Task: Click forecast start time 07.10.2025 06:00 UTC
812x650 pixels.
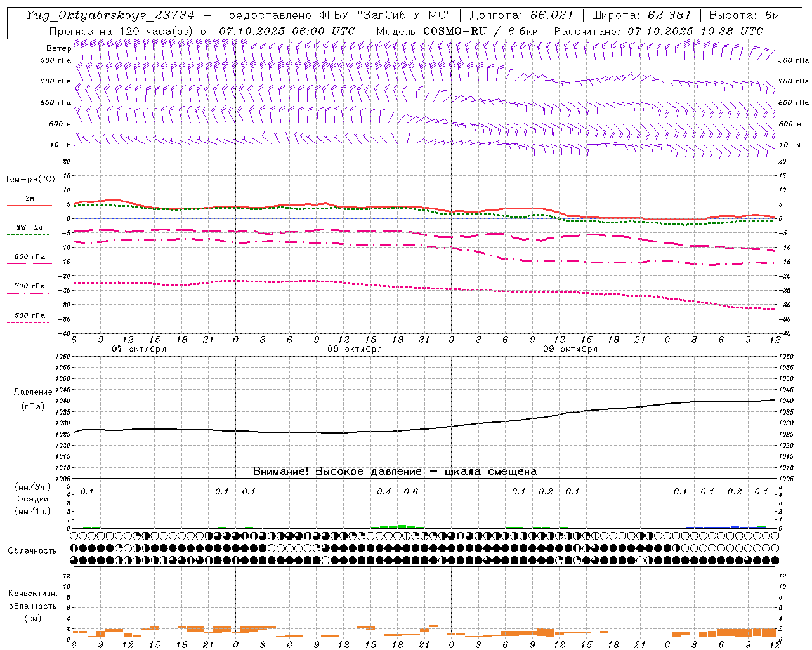Action: [287, 30]
